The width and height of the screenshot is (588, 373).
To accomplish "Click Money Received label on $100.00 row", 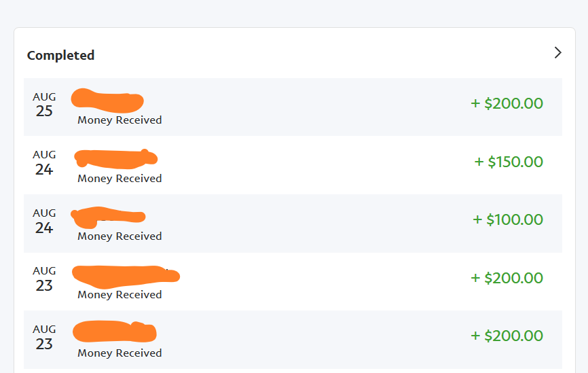I will 120,236.
